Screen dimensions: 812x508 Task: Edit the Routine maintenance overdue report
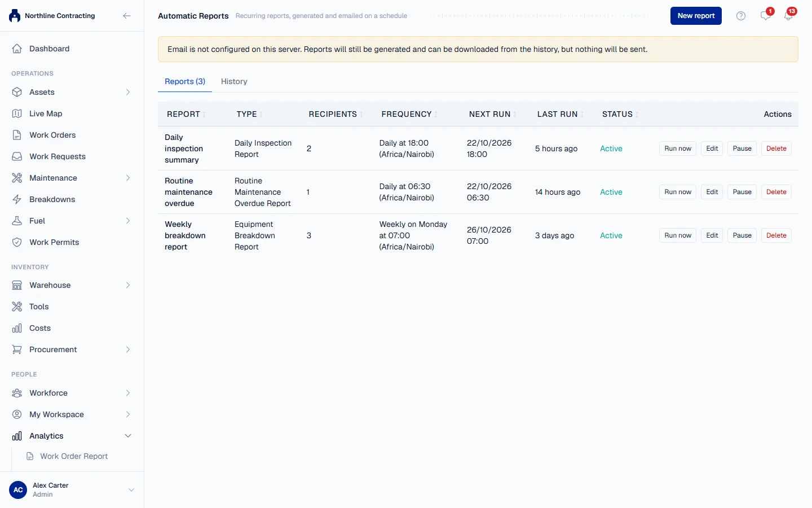coord(712,192)
